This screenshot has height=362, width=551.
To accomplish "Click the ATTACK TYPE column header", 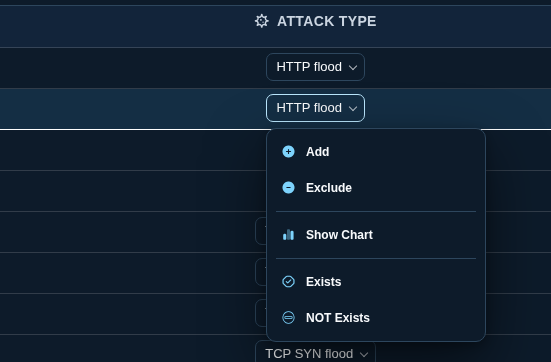I will pos(326,21).
